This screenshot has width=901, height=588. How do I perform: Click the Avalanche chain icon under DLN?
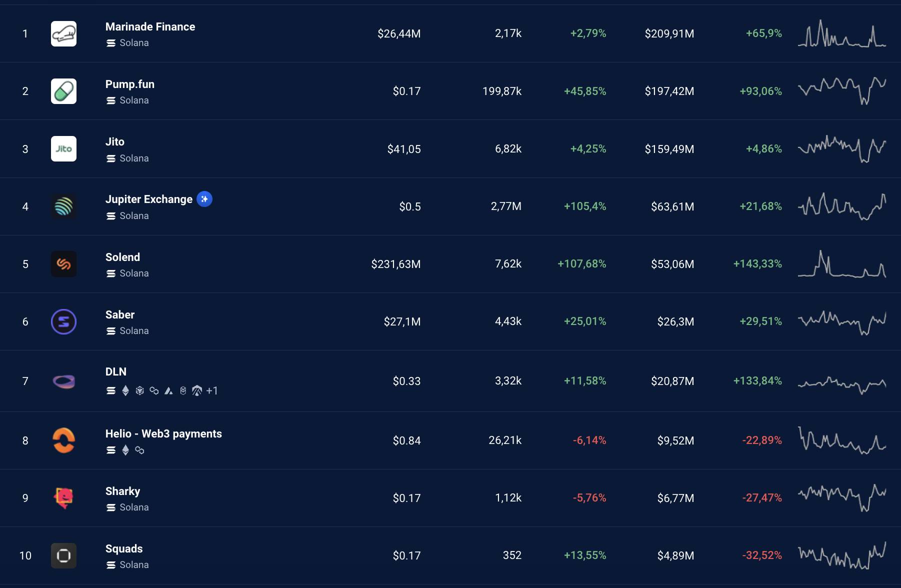tap(168, 390)
